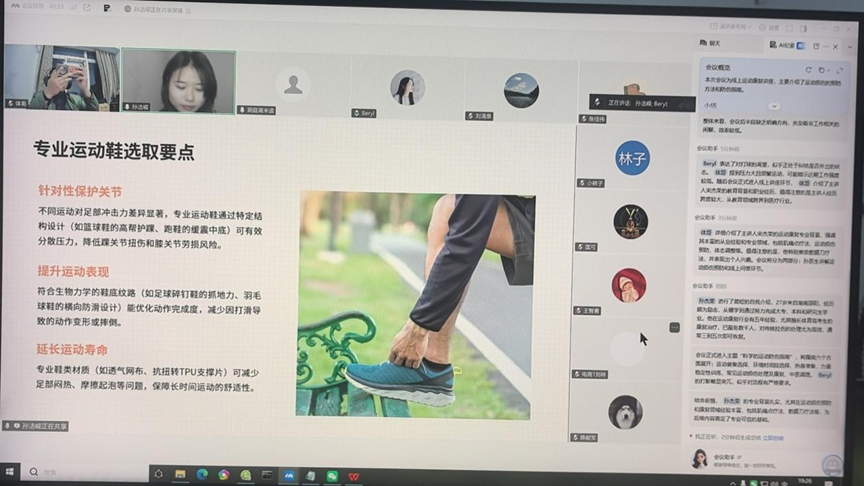Viewport: 864px width, 486px height.
Task: Click the husky dog avatar participant tile
Action: 625,411
